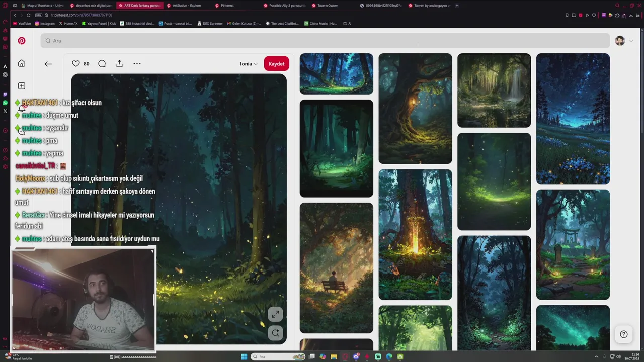Screen dimensions: 644x362
Task: Switch to desenhos mix digital tab
Action: coord(92,6)
